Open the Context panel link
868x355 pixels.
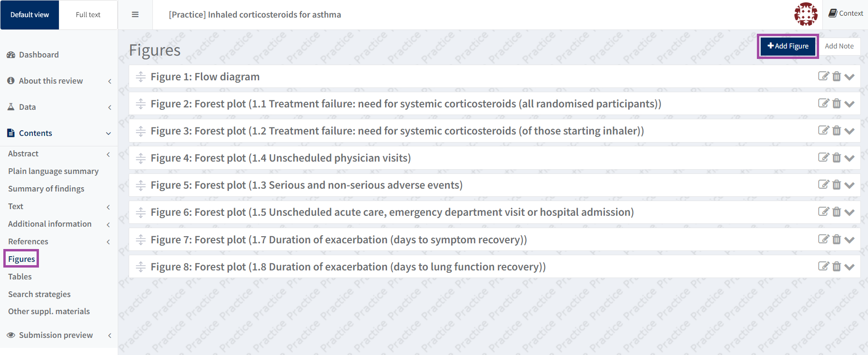(846, 13)
